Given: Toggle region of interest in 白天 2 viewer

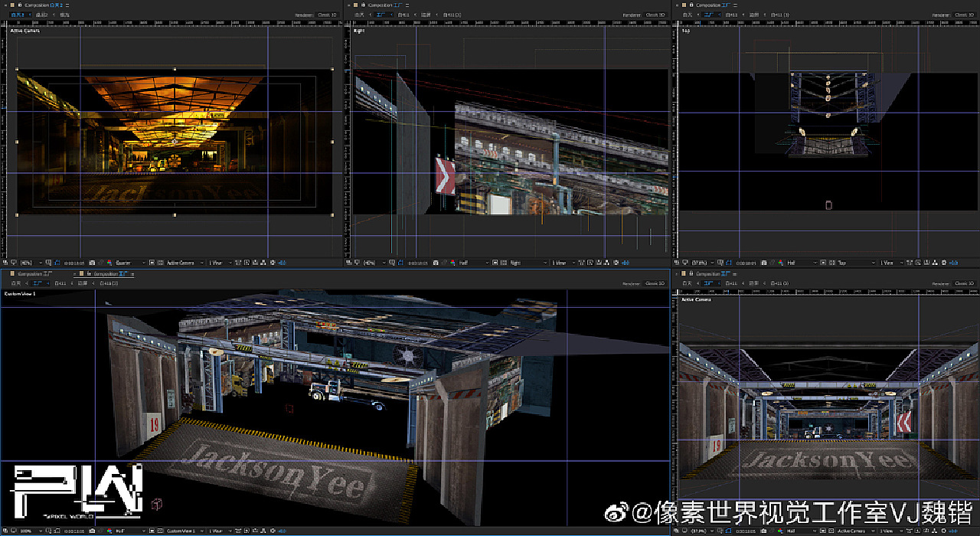Looking at the screenshot, I should pyautogui.click(x=152, y=263).
